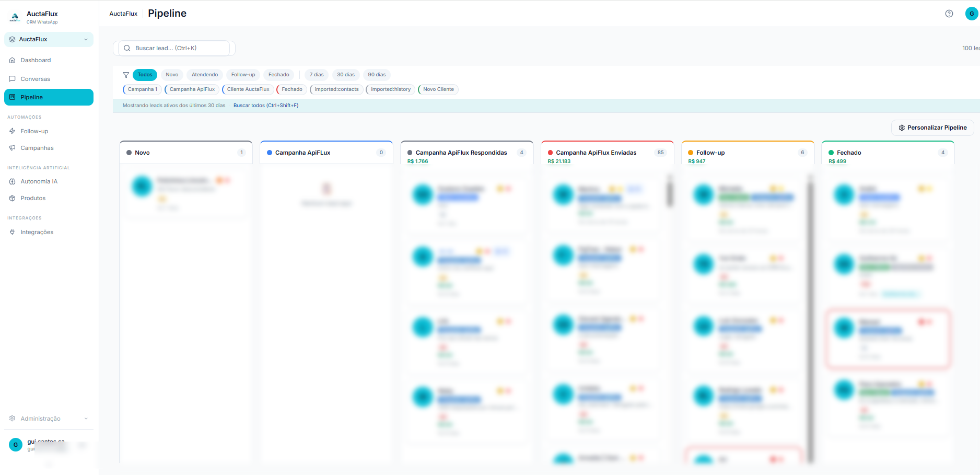The width and height of the screenshot is (980, 475).
Task: Click the Campanha ApiFLux column header
Action: pos(326,153)
